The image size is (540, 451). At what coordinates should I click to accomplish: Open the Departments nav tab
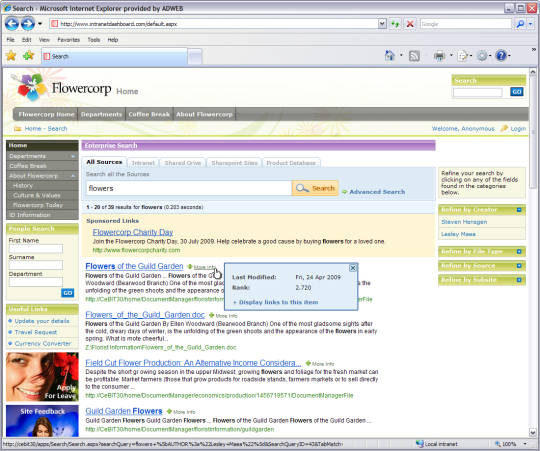102,114
